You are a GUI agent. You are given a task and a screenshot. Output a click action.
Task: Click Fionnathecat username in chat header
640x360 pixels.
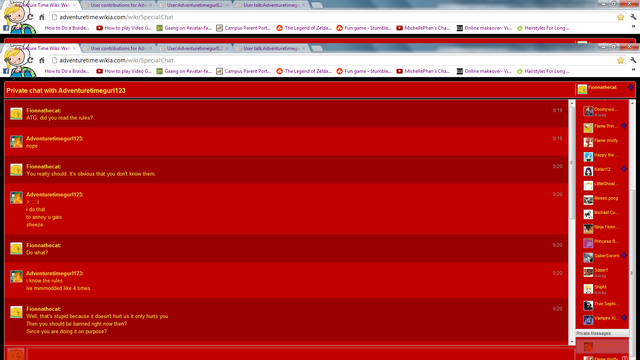(x=602, y=87)
